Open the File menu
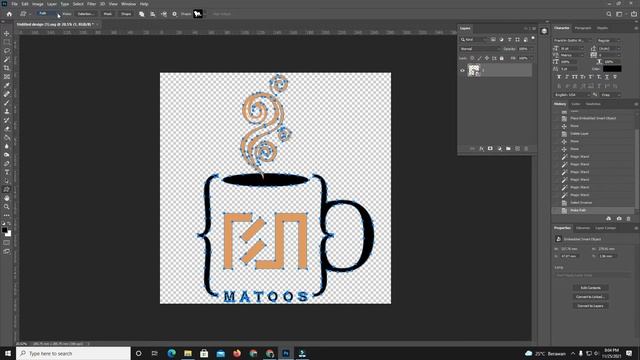Image resolution: width=640 pixels, height=360 pixels. 14,4
